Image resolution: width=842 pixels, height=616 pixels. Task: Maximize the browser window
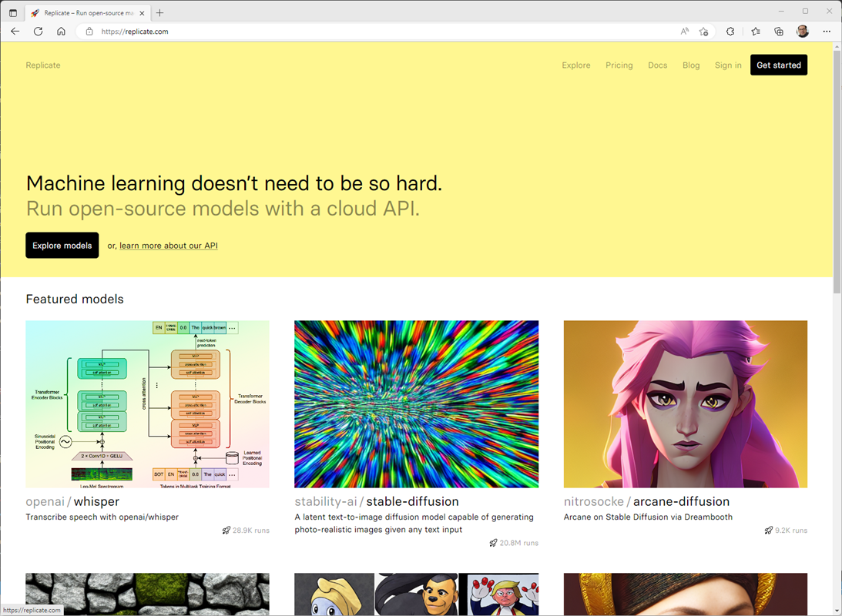pos(805,12)
